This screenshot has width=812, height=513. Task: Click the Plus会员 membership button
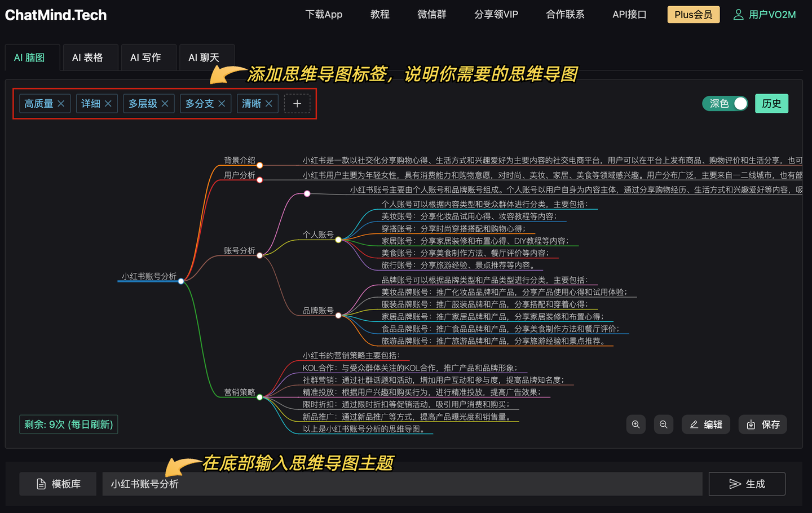[x=694, y=15]
